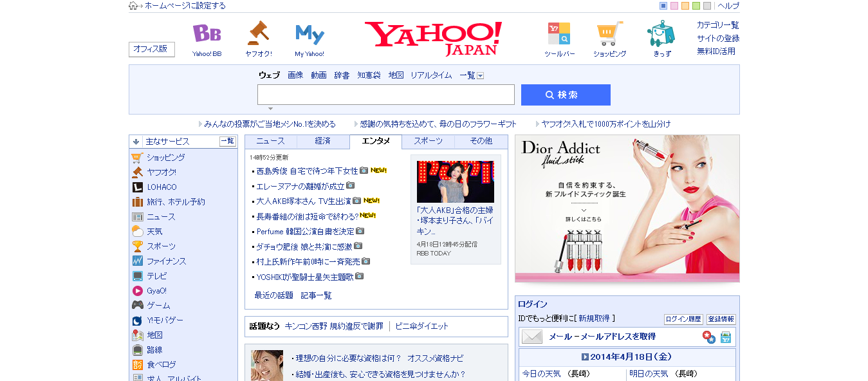Switch to the スポーツ tab
This screenshot has width=868, height=381.
(428, 141)
